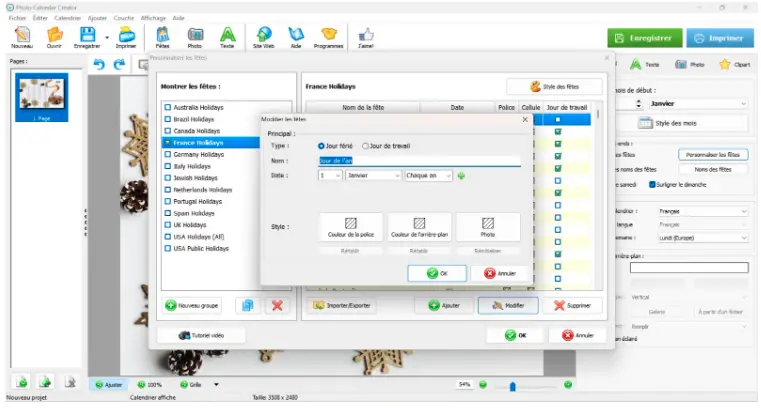Check the Germany Holidays checkbox

click(167, 154)
